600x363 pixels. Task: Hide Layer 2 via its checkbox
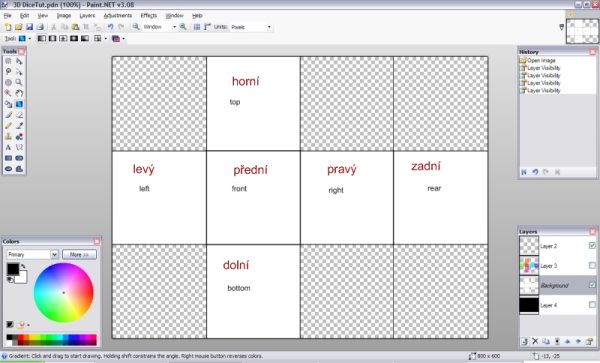592,245
